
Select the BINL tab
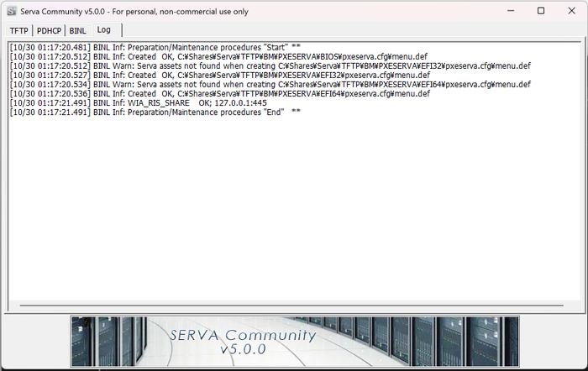(x=77, y=30)
